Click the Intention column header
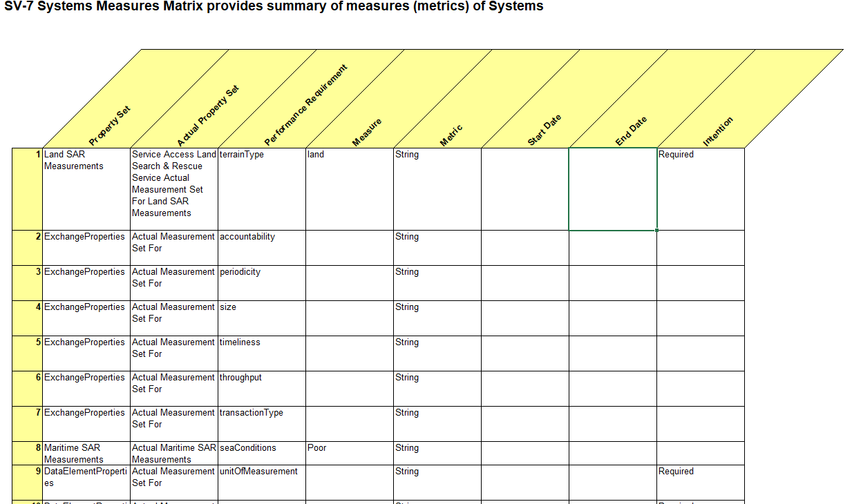The image size is (852, 504). coord(718,132)
